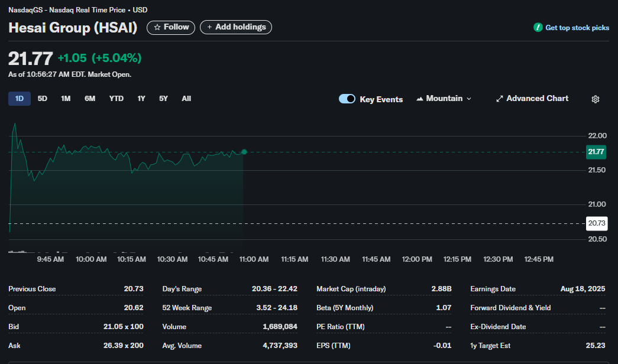
Task: Open the Get top stock picks link
Action: click(577, 28)
